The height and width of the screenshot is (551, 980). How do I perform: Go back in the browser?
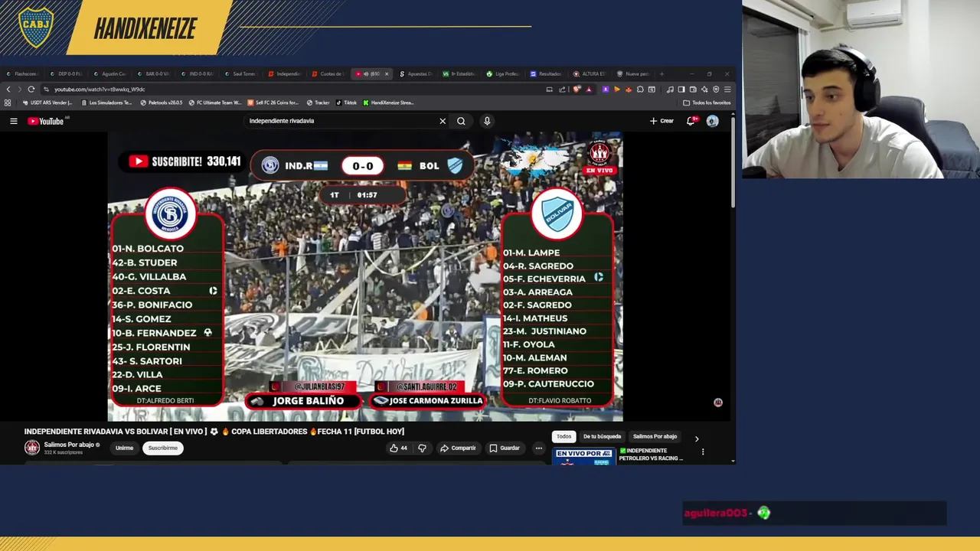click(8, 89)
